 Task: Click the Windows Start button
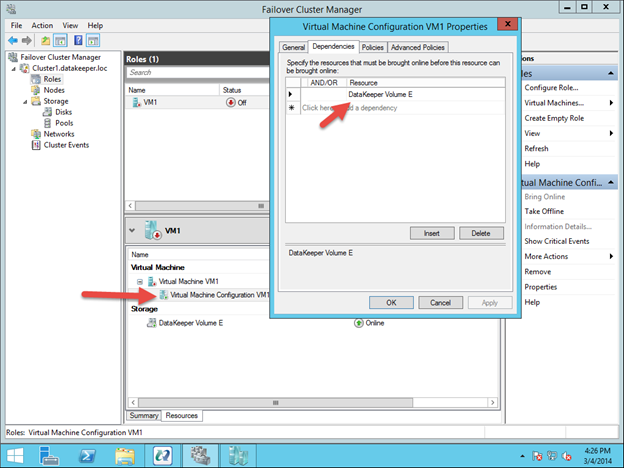click(x=15, y=455)
